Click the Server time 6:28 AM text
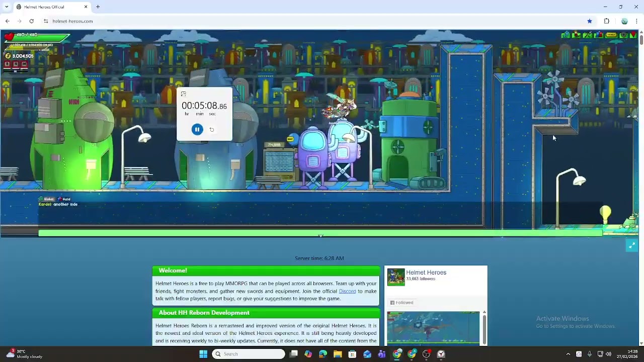 point(319,258)
